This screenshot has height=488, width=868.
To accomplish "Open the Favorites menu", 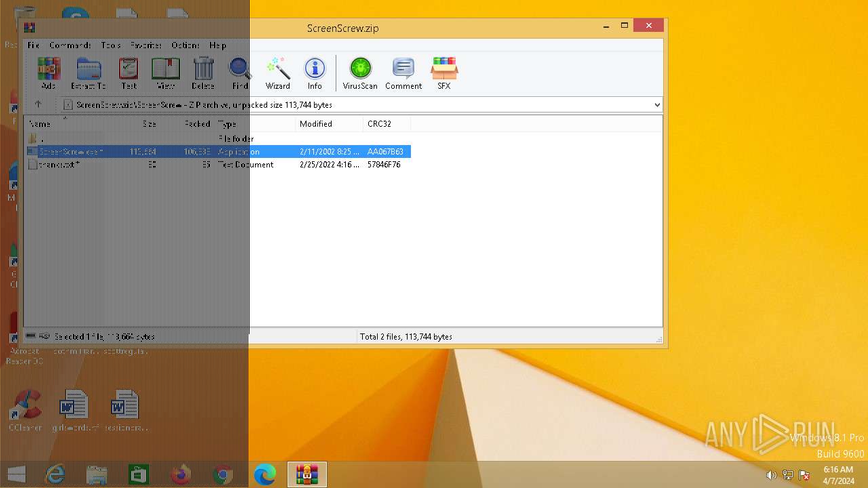I will tap(146, 45).
